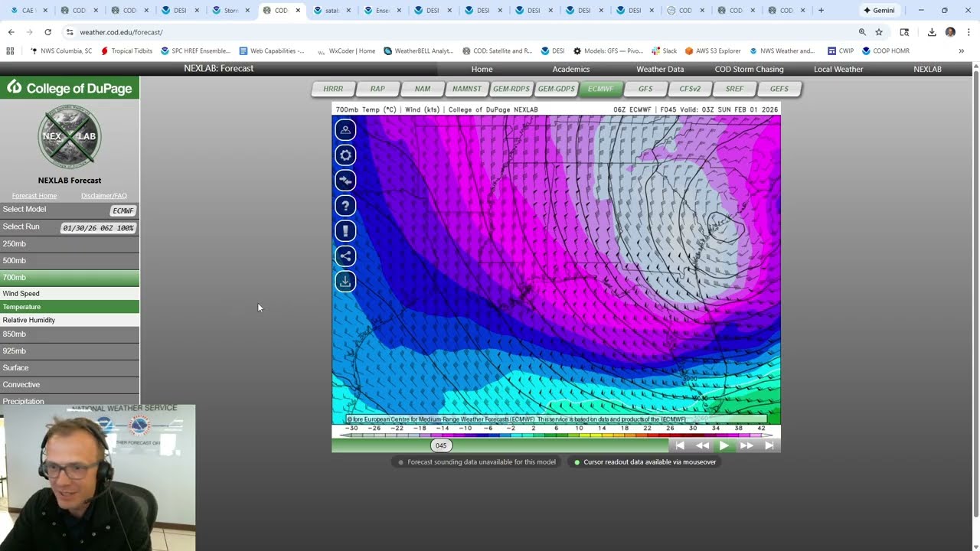Open the Select Model ECMWF dropdown
Viewport: 980px width, 551px height.
point(123,210)
